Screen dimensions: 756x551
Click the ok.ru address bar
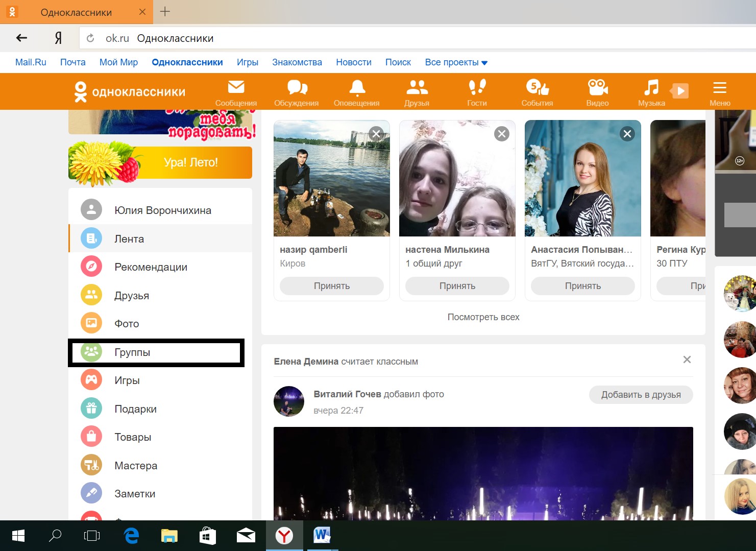(418, 38)
